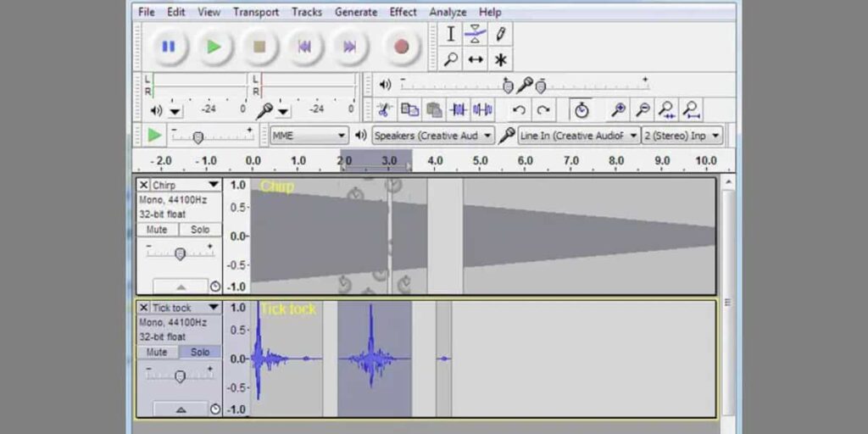
Task: Click the Silence audio icon
Action: [x=482, y=109]
